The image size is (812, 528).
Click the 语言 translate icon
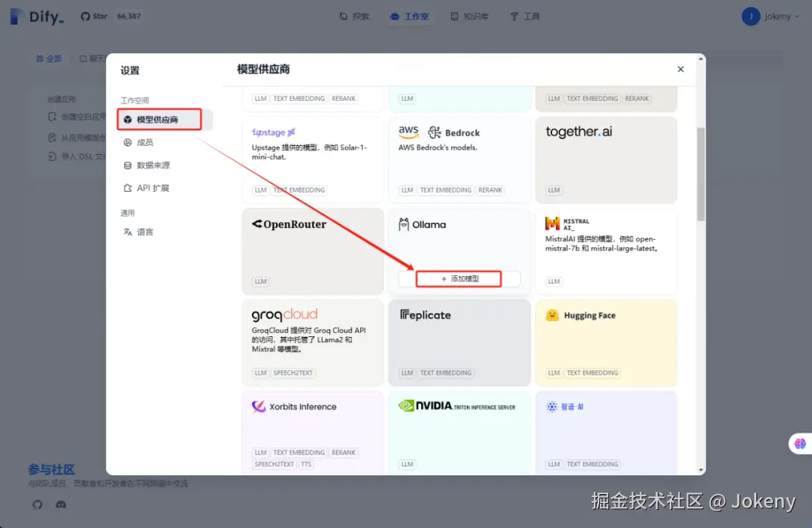(x=127, y=232)
